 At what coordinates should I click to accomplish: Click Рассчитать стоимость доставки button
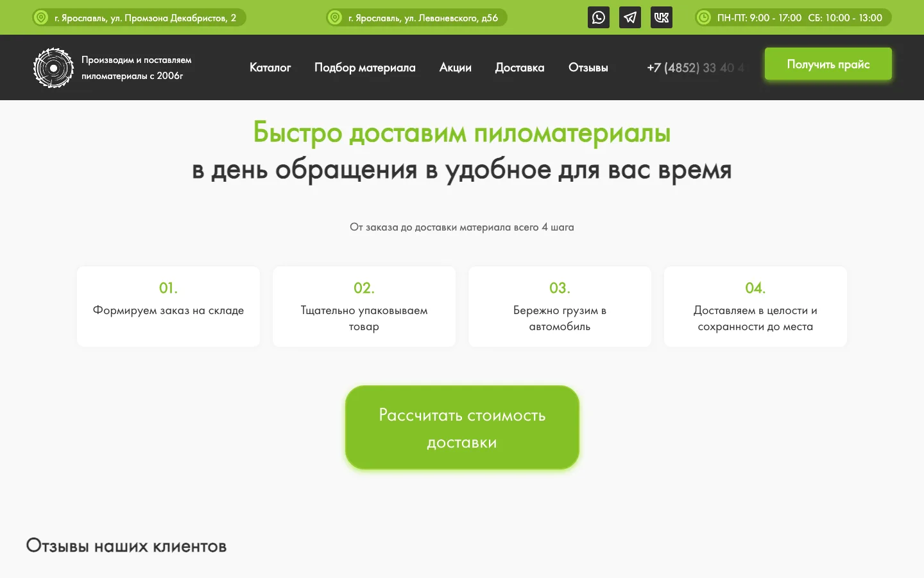click(x=462, y=428)
